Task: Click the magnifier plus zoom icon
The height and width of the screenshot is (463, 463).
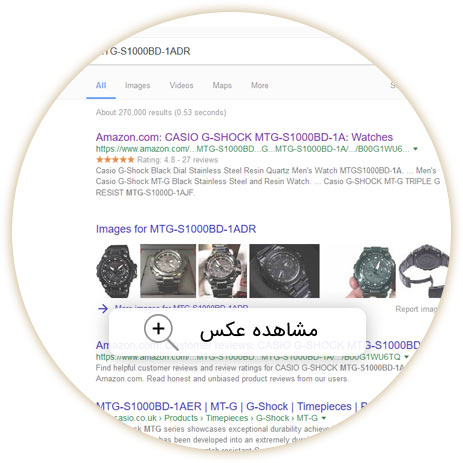Action: pos(161,332)
